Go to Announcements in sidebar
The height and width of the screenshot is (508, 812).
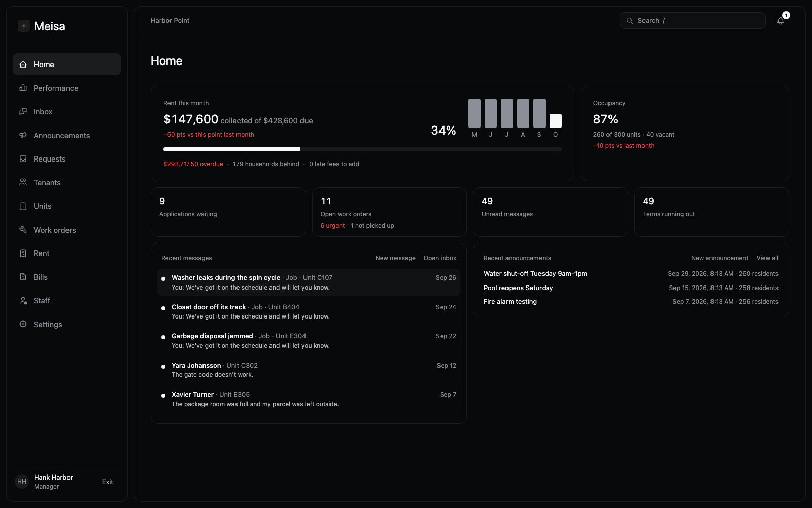67,135
